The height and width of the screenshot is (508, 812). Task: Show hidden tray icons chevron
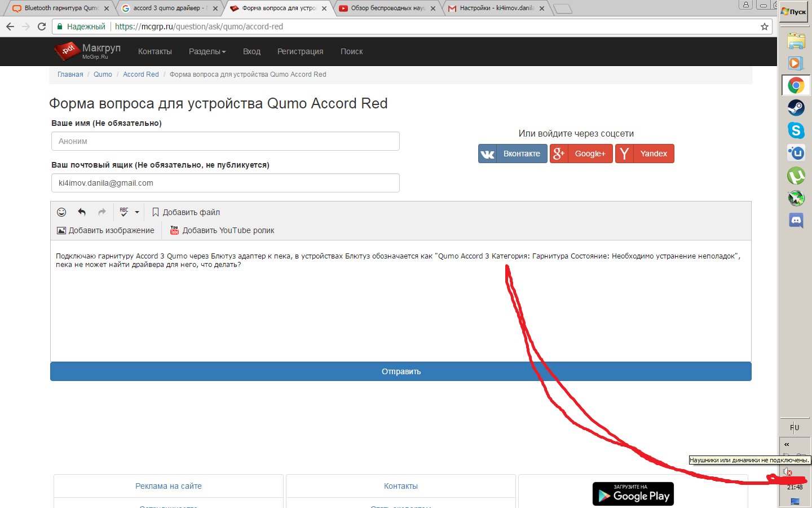click(787, 444)
